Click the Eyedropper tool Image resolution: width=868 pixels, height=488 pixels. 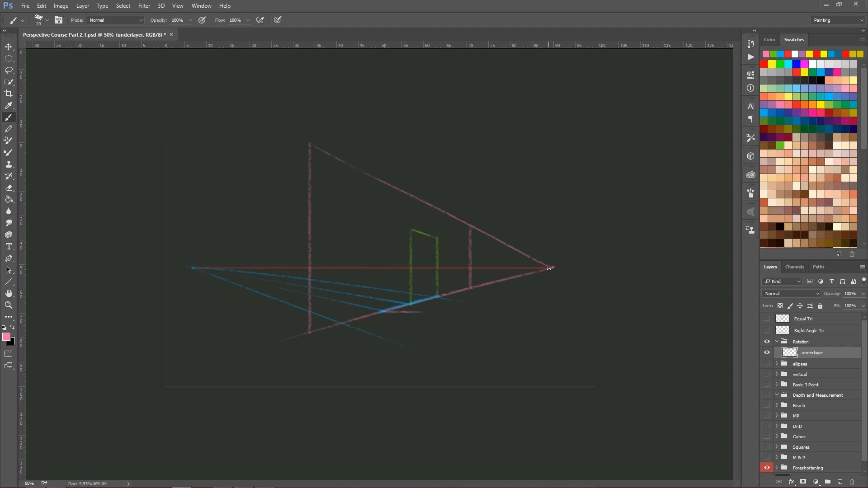click(x=8, y=105)
